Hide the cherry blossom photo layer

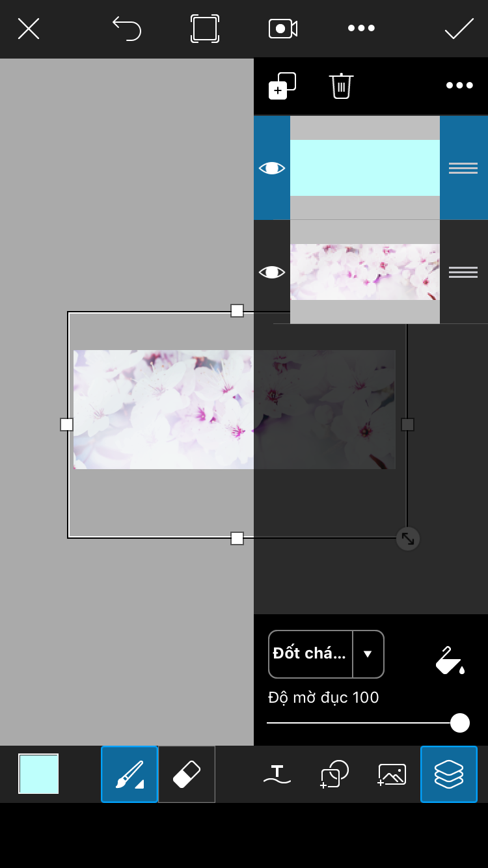(272, 272)
